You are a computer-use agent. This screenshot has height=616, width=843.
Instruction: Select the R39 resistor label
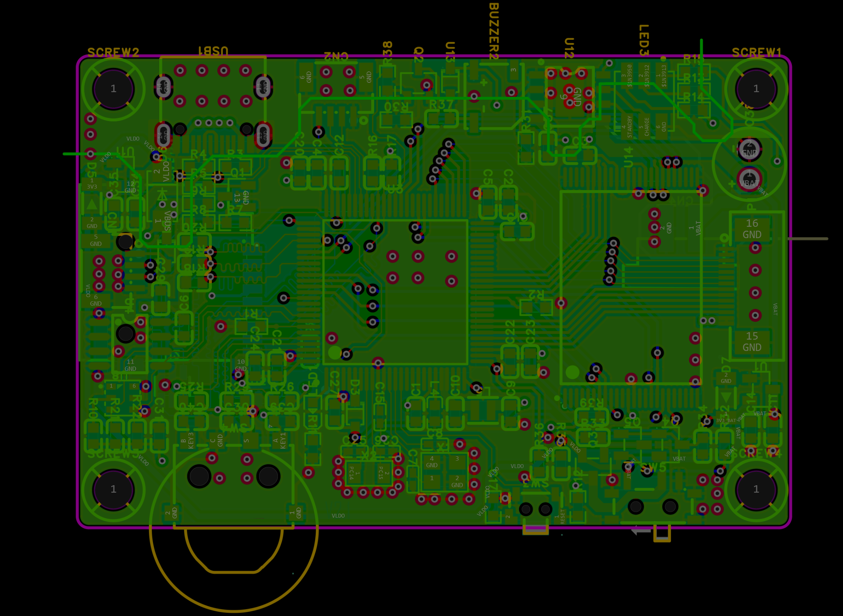click(592, 402)
